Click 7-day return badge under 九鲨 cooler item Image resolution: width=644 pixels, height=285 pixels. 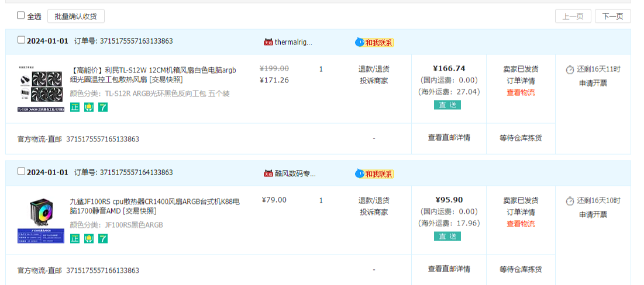click(103, 239)
